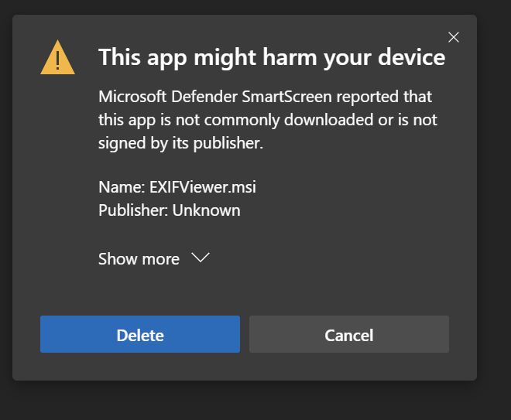
Task: Click the Publisher: Unknown line
Action: point(169,210)
